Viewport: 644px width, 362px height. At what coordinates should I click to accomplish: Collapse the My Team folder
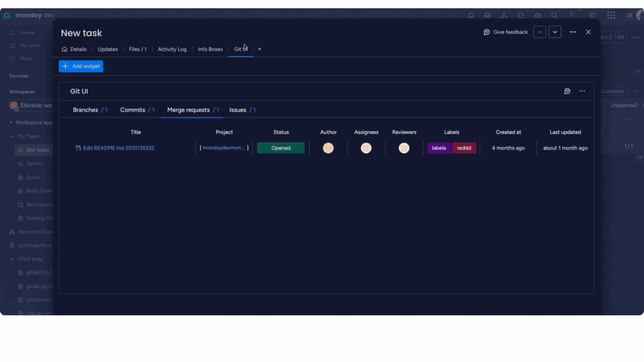[x=12, y=136]
